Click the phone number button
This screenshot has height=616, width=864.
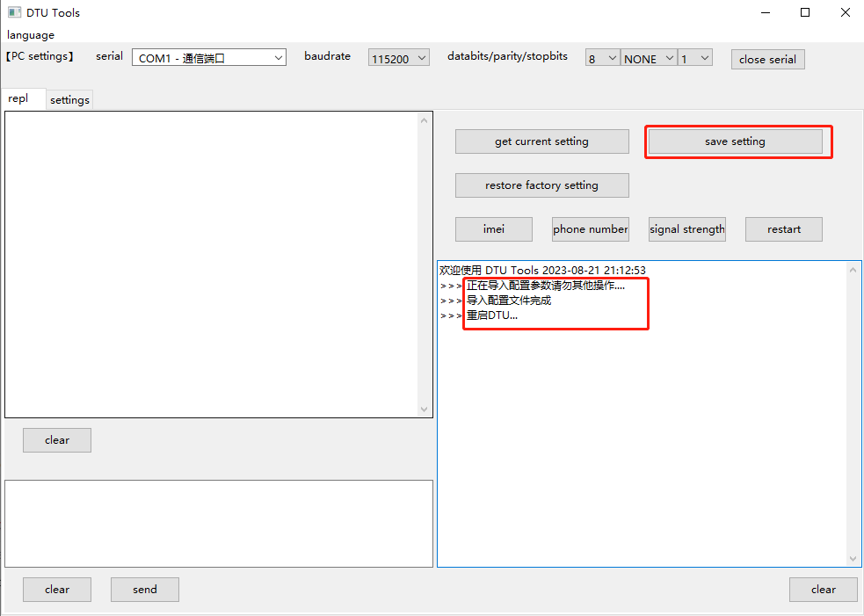point(590,228)
